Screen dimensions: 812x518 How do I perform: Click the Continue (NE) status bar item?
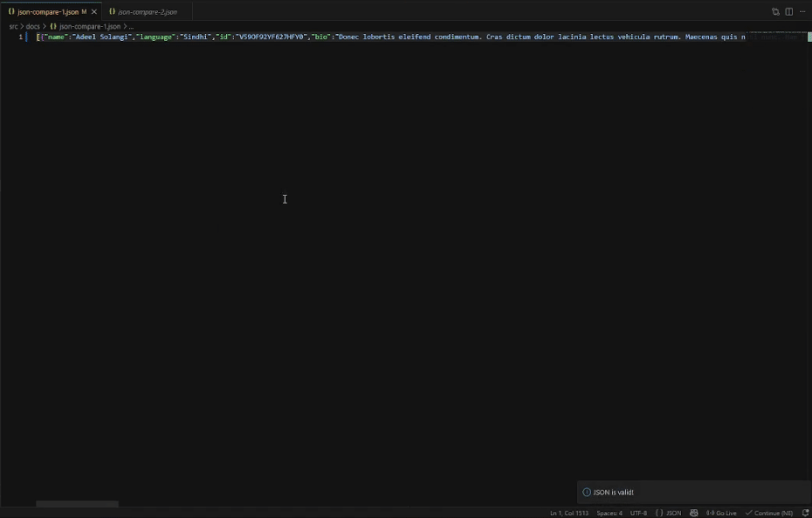(x=768, y=513)
